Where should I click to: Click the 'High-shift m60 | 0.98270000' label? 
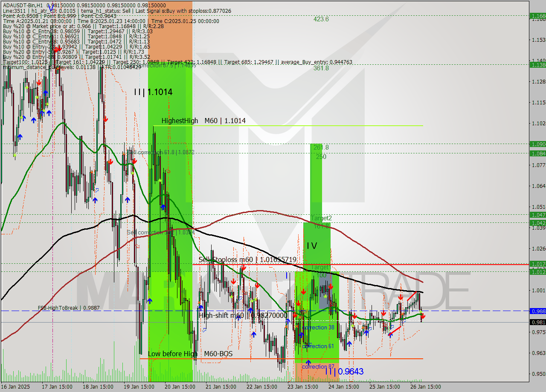243,315
